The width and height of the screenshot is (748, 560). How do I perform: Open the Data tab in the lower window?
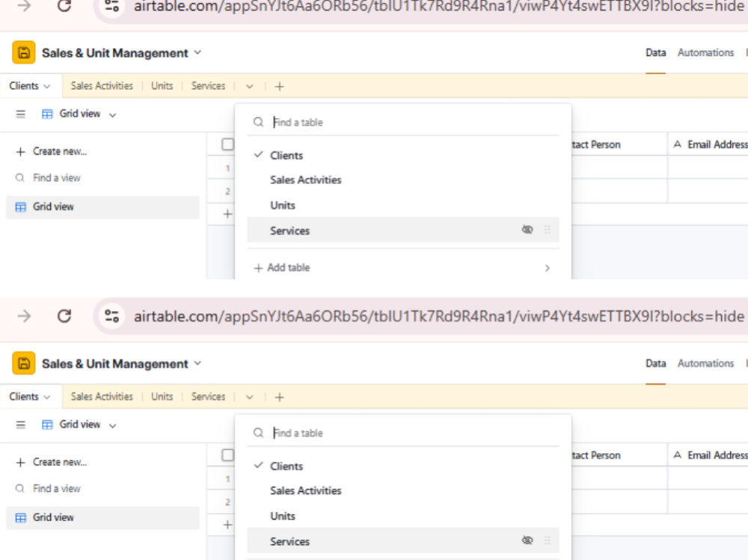point(655,363)
